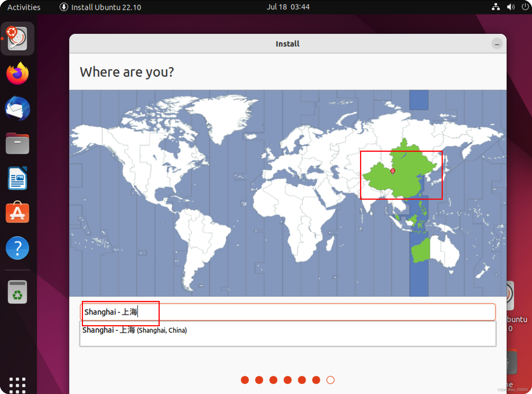532x394 pixels.
Task: Click Greenland on the timezone map
Action: 225,116
